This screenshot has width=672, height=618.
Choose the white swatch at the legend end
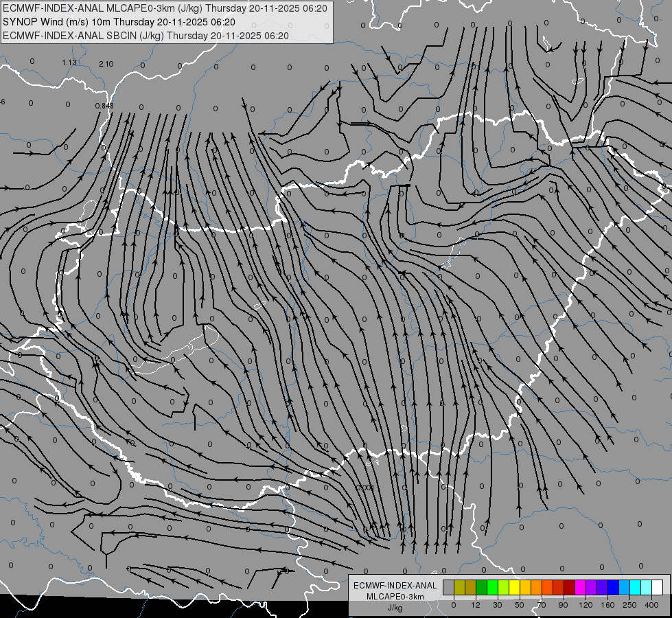658,587
